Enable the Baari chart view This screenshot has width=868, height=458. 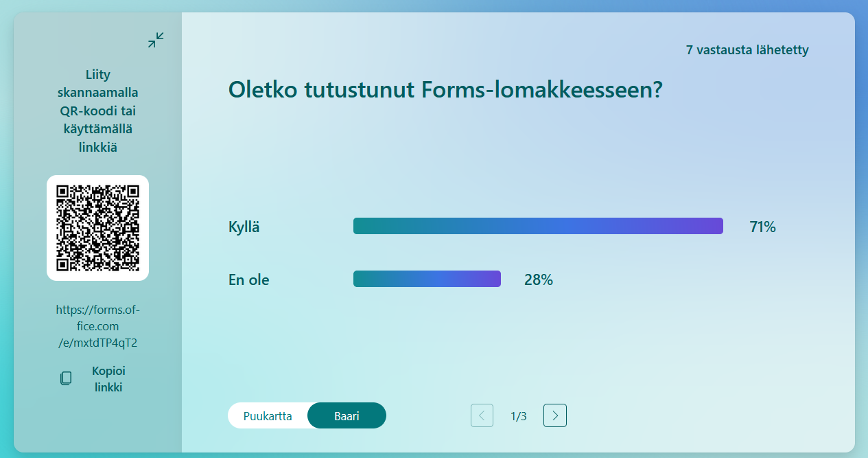pos(347,415)
